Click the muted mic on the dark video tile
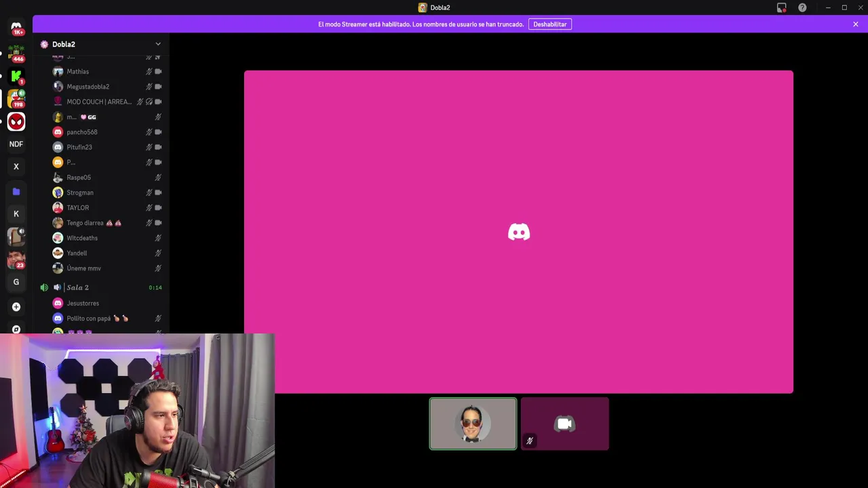 (530, 441)
